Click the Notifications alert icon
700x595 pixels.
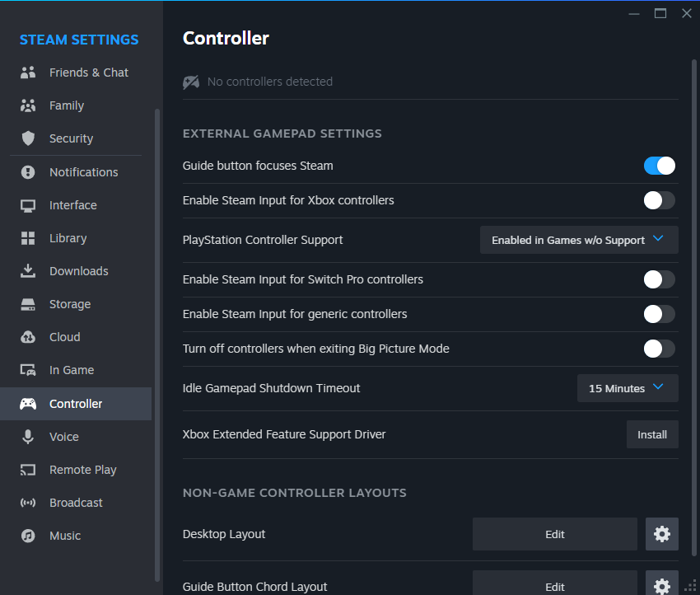28,172
